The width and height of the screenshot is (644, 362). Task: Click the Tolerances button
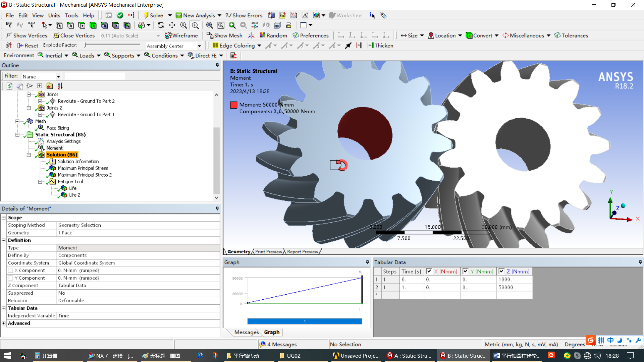tap(571, 35)
